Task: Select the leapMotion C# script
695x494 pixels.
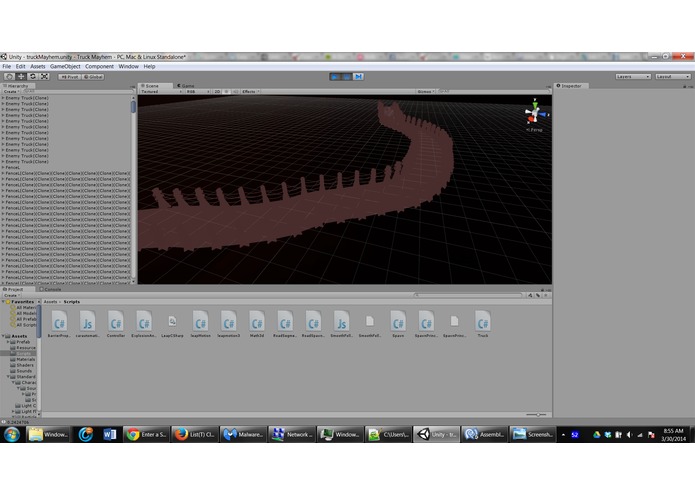Action: point(200,324)
